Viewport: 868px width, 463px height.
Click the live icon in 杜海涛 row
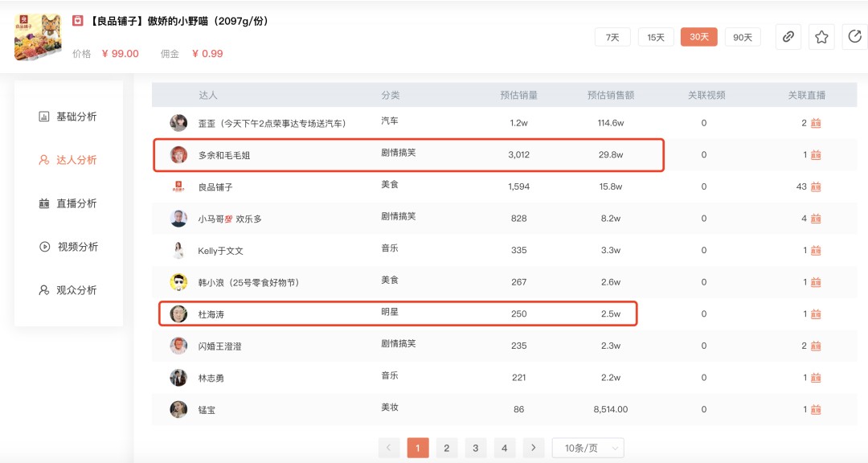point(816,314)
